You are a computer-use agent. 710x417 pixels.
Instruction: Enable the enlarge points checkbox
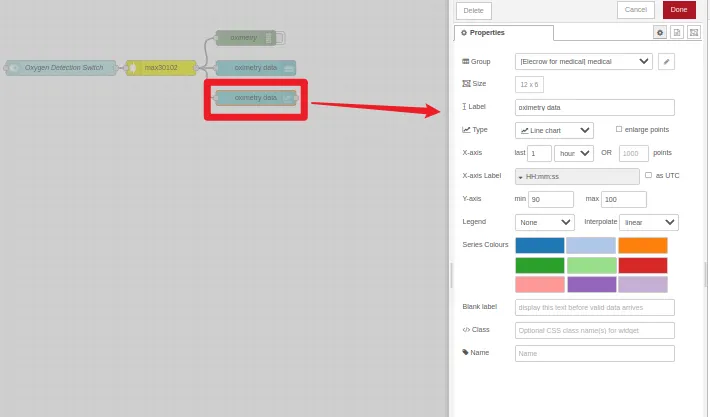point(619,129)
